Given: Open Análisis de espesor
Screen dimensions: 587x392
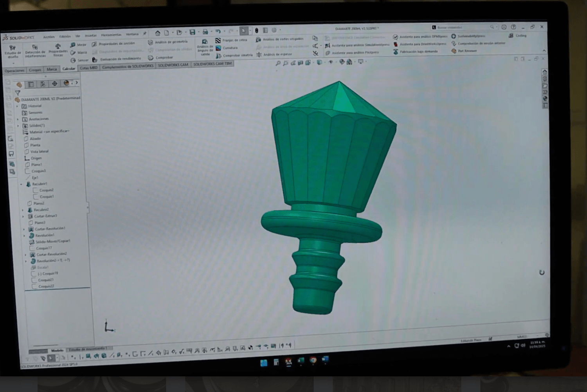Looking at the screenshot, I should pyautogui.click(x=274, y=54).
